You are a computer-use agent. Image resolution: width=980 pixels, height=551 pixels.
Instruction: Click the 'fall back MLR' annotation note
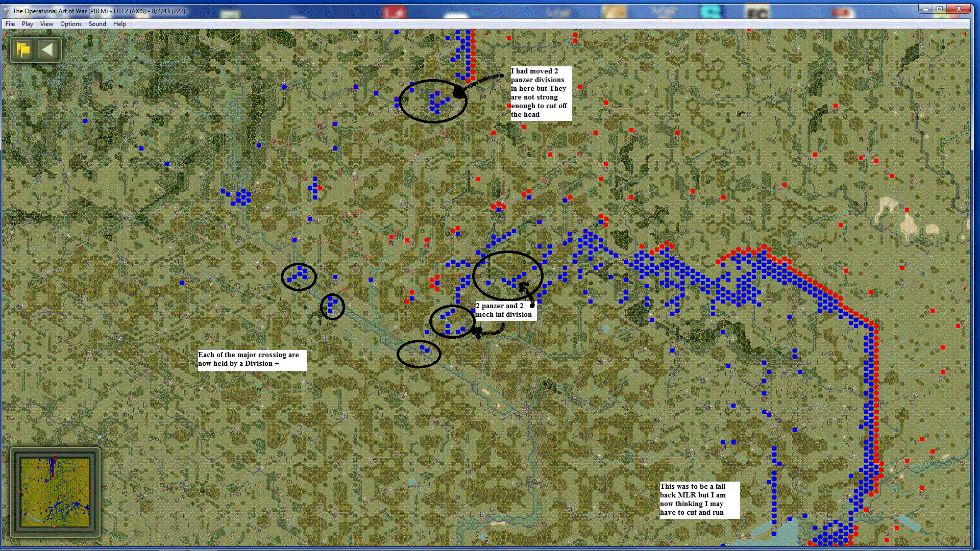pyautogui.click(x=698, y=499)
